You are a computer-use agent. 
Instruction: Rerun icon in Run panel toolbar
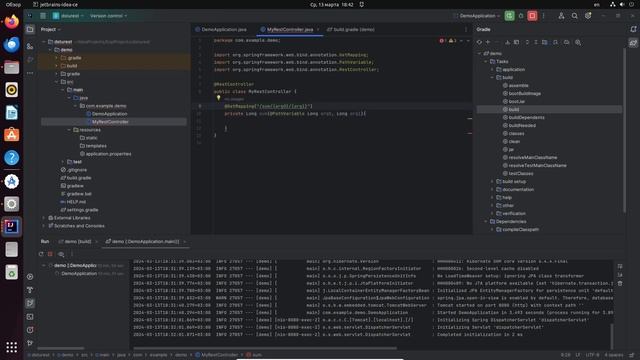click(41, 254)
